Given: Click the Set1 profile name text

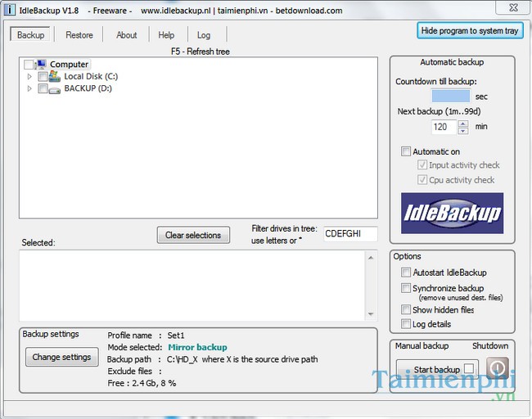Looking at the screenshot, I should 176,336.
